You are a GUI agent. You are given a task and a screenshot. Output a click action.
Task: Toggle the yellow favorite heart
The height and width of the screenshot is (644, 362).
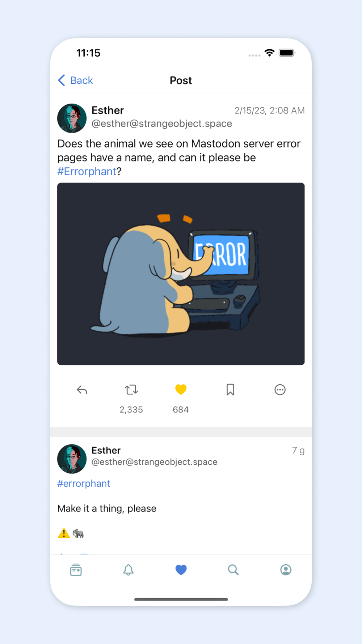click(181, 389)
